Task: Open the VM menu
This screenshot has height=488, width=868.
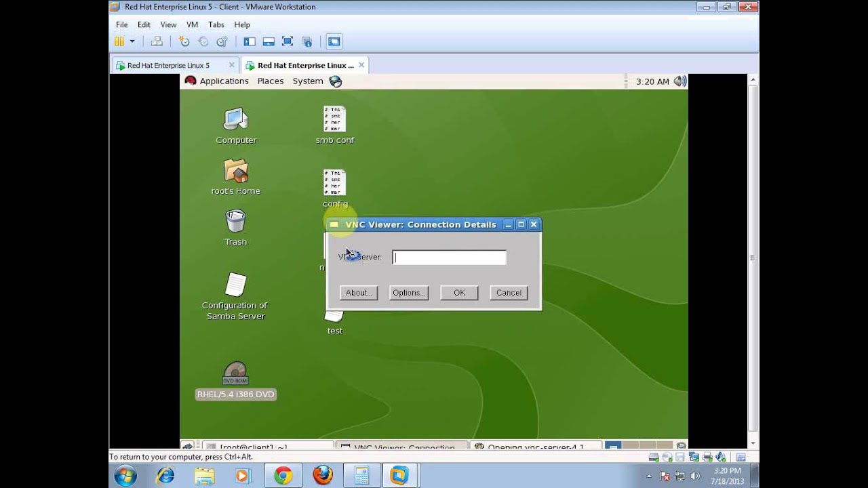Action: click(192, 24)
